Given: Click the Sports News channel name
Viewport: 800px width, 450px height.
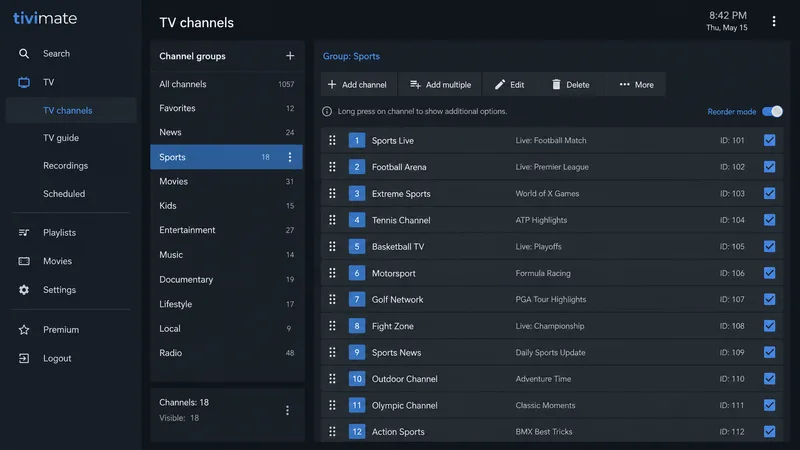Looking at the screenshot, I should tap(396, 353).
